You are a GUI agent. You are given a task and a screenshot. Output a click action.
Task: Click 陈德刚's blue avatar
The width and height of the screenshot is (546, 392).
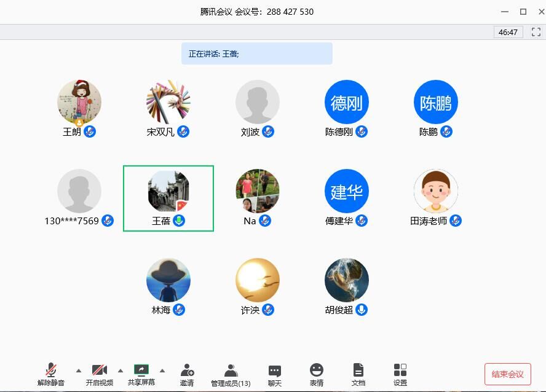(347, 102)
